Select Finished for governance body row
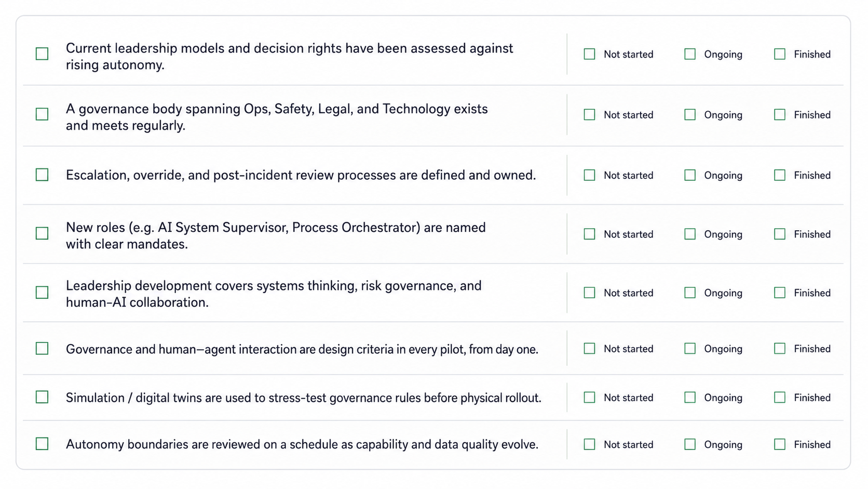The width and height of the screenshot is (868, 489). tap(780, 114)
